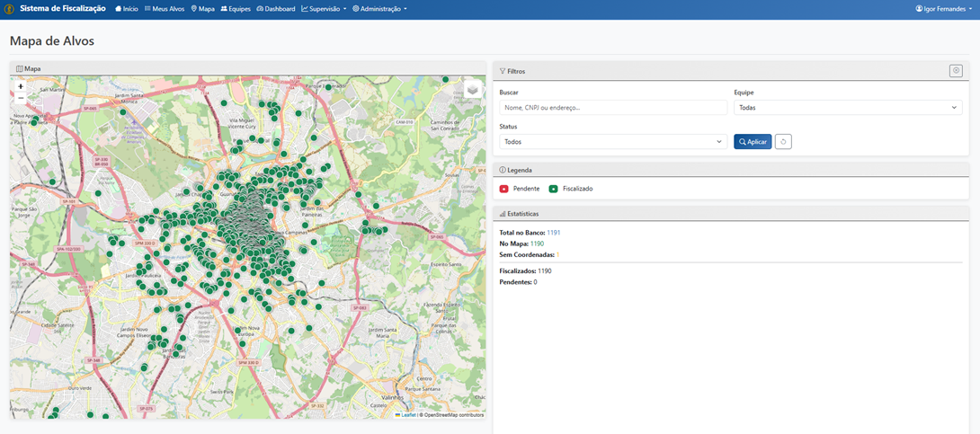Screen dimensions: 980x434
Task: Zoom out of the map
Action: coord(21,99)
